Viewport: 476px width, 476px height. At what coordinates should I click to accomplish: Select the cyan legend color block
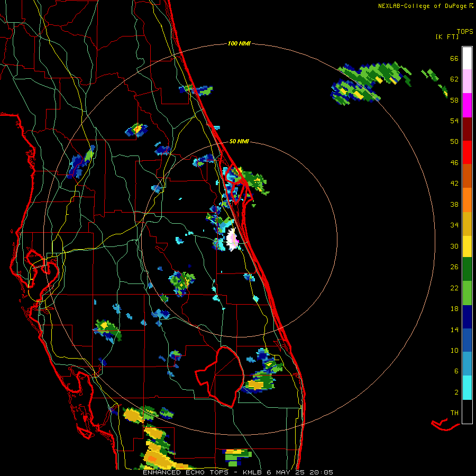467,388
